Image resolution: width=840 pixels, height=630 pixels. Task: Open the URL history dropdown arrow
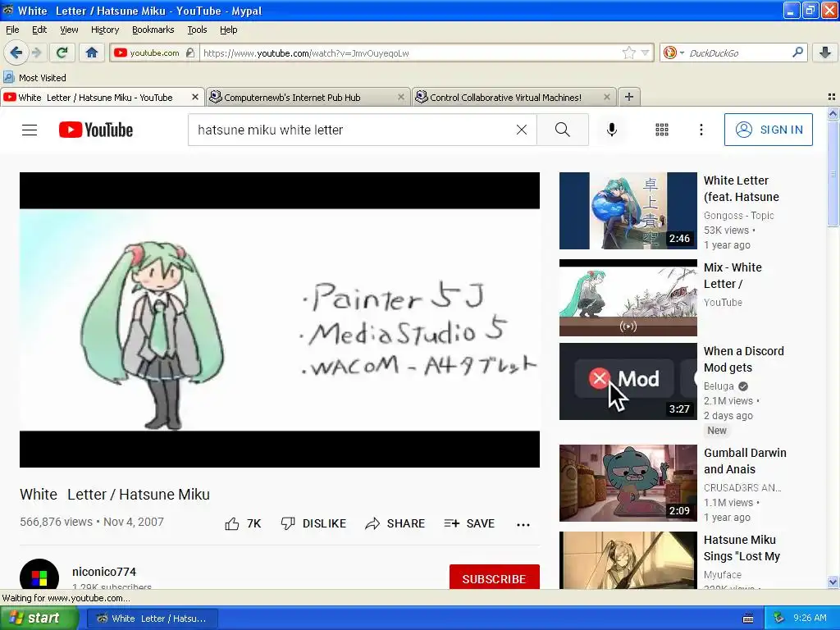point(645,52)
